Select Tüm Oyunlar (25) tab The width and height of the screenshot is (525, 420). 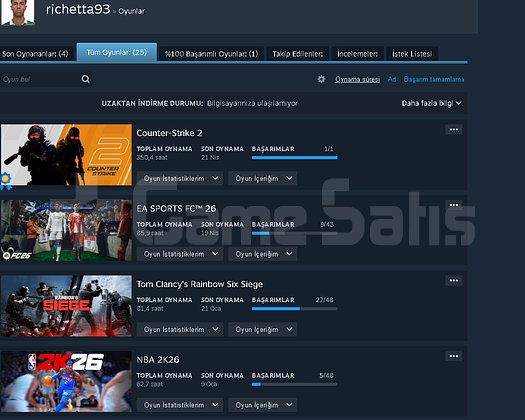(117, 52)
